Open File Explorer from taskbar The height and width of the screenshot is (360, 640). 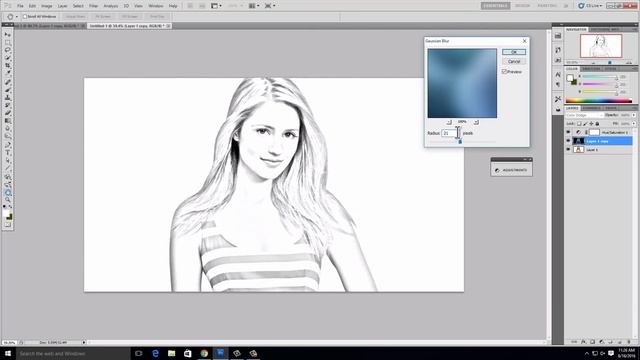click(171, 353)
